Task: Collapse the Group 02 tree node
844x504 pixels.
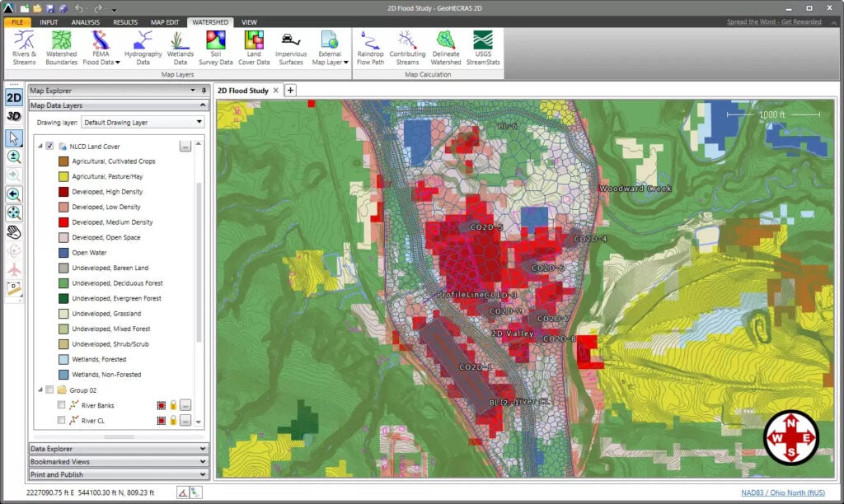Action: (39, 390)
